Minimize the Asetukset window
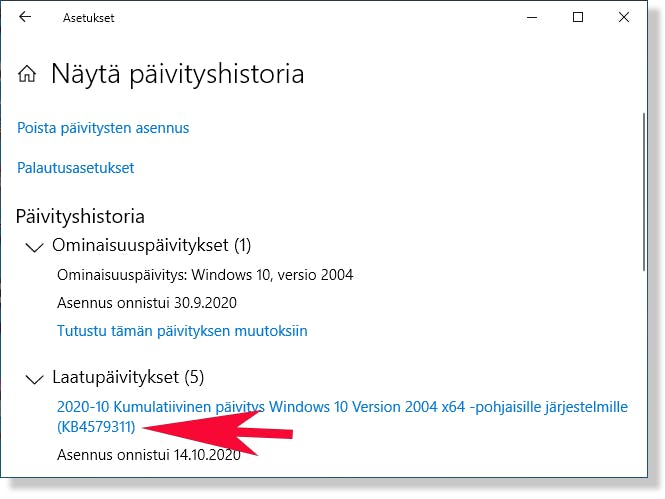This screenshot has height=499, width=665. pyautogui.click(x=532, y=17)
